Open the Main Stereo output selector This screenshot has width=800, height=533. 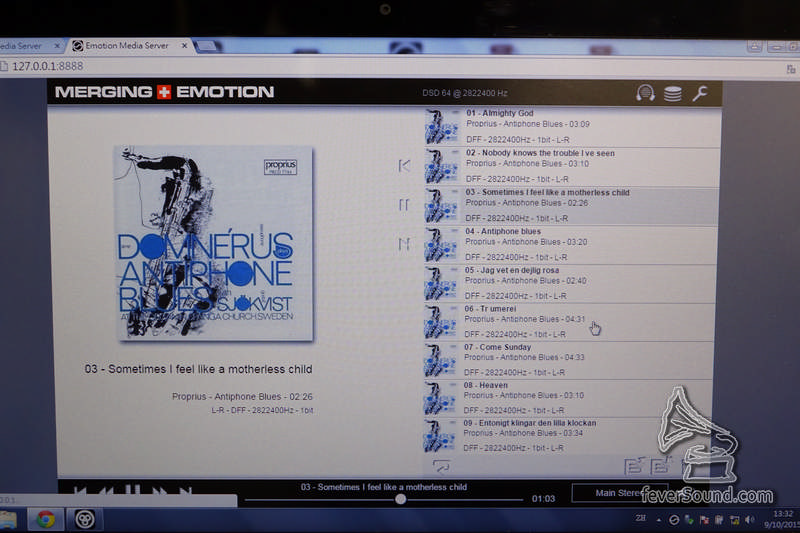coord(619,493)
